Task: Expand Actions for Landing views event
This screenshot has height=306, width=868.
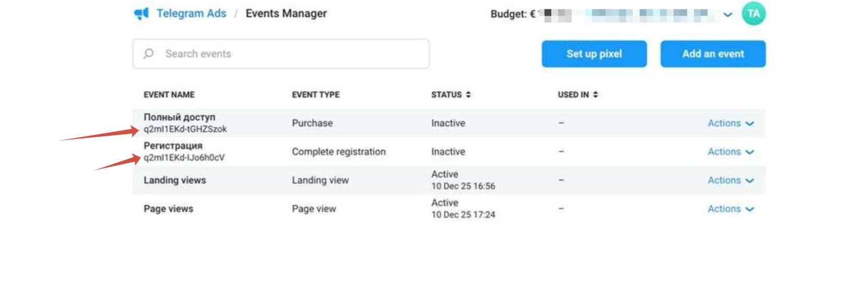Action: tap(730, 181)
